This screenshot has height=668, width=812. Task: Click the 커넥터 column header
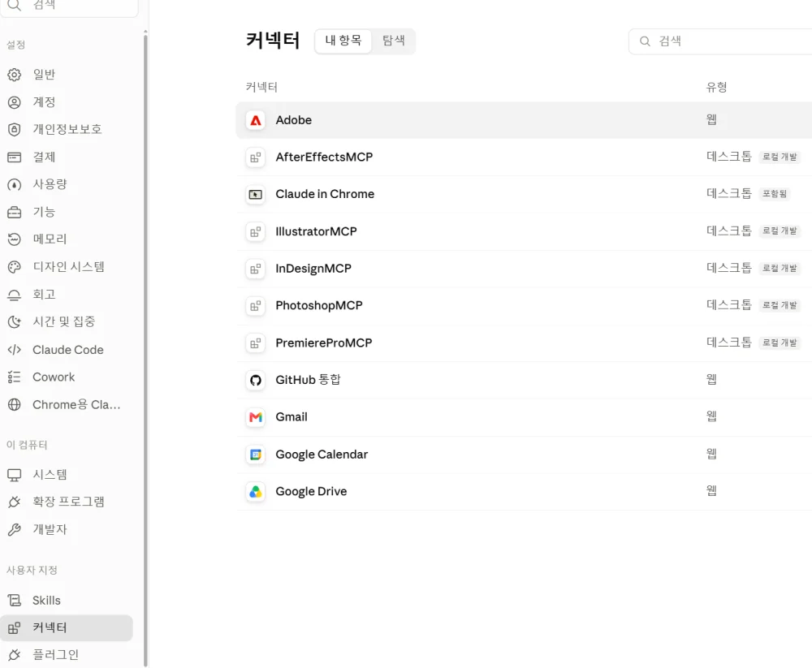pos(261,87)
